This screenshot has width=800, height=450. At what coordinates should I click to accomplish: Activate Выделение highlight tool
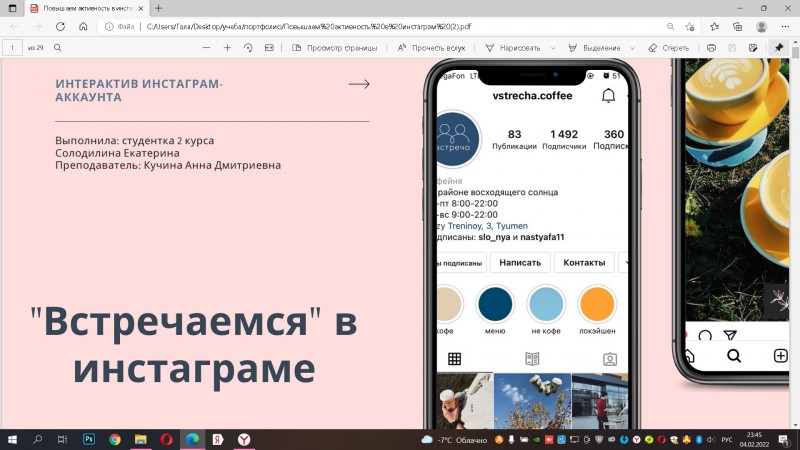pyautogui.click(x=594, y=47)
